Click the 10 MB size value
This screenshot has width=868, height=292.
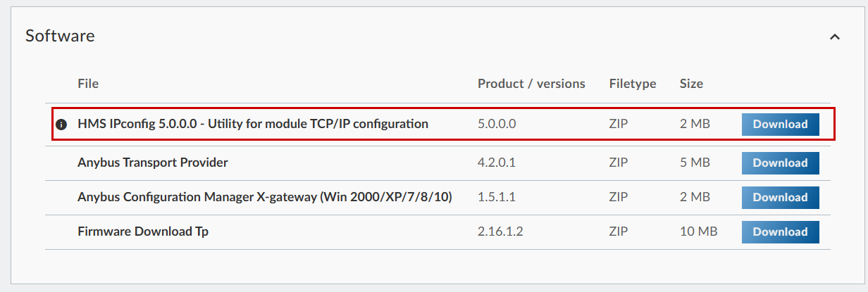pyautogui.click(x=697, y=231)
